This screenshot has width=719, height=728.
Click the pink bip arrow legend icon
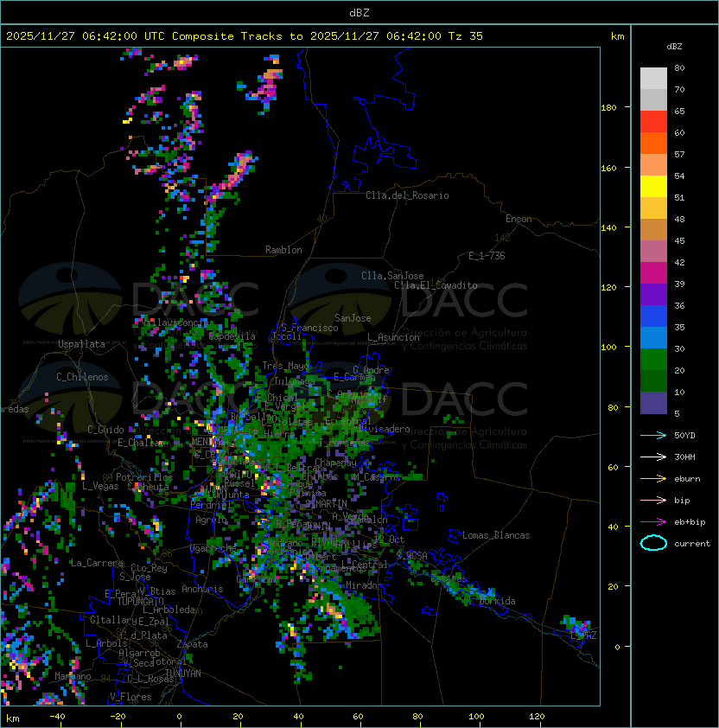pos(653,500)
